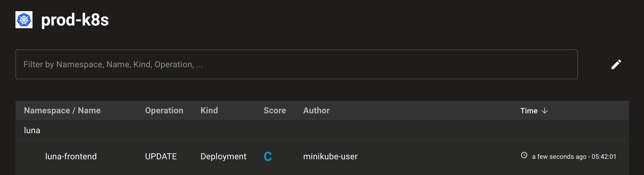
Task: Click the minikube-user author link
Action: [x=330, y=156]
